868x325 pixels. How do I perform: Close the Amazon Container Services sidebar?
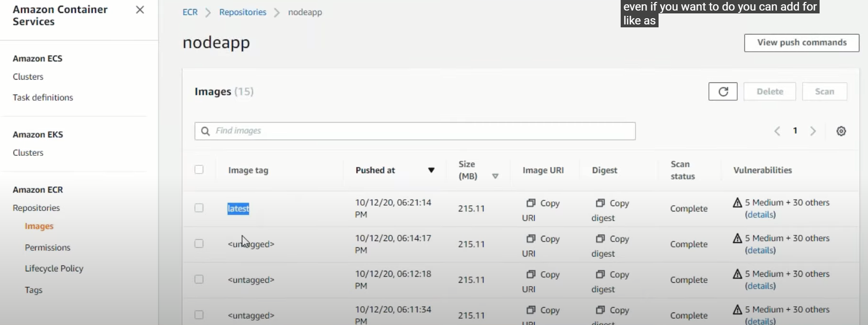[x=140, y=10]
